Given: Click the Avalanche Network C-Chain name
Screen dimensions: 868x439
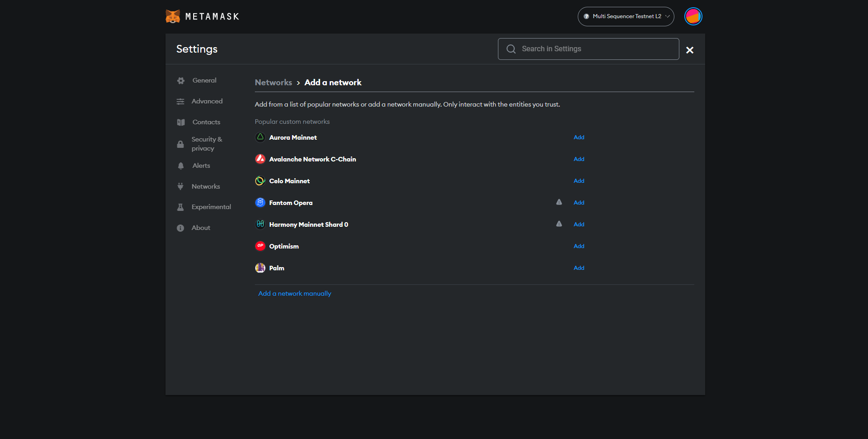Looking at the screenshot, I should 312,159.
